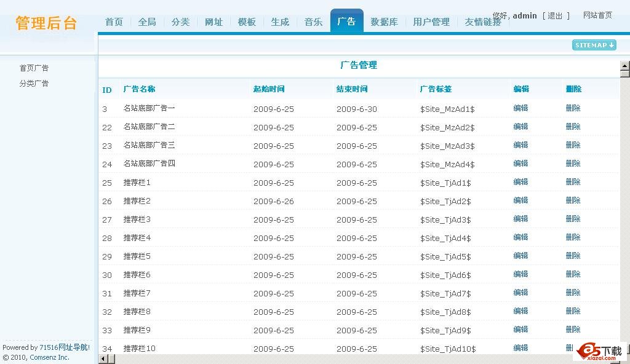630x364 pixels.
Task: Click 首页广告 in the left sidebar
Action: coord(34,68)
